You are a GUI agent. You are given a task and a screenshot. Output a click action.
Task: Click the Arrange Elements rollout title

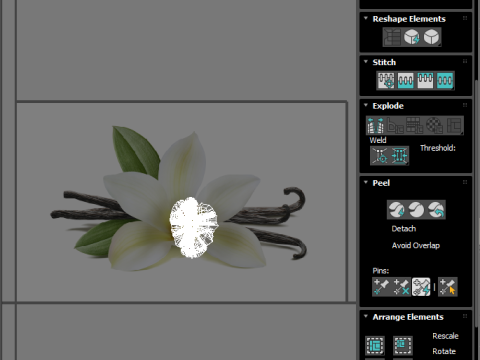click(408, 317)
